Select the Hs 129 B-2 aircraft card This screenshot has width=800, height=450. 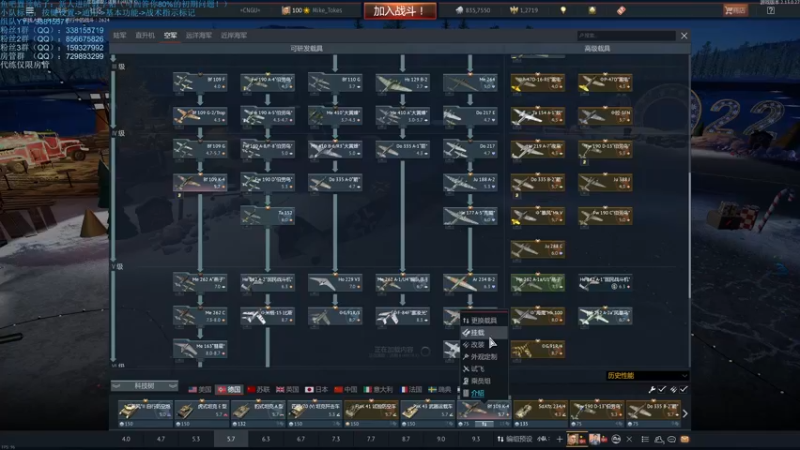coord(403,83)
